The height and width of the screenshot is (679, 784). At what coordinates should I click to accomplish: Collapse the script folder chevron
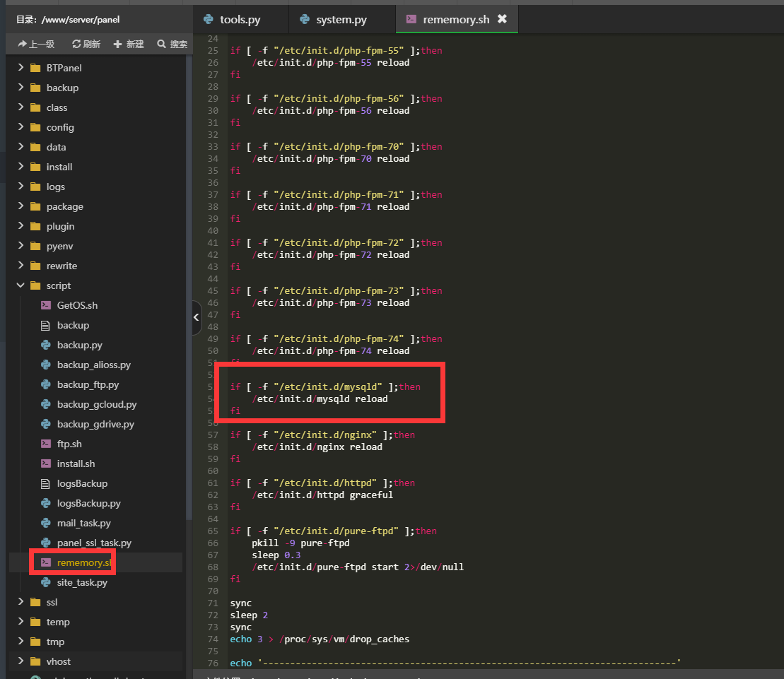tap(21, 285)
